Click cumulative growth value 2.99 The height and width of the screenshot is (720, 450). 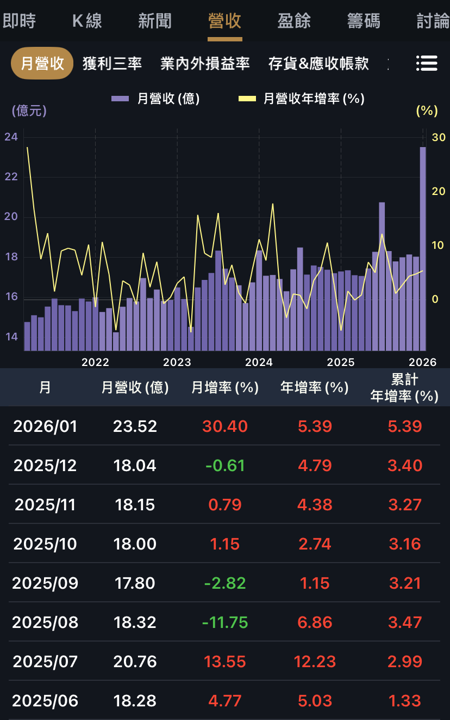[x=405, y=662]
